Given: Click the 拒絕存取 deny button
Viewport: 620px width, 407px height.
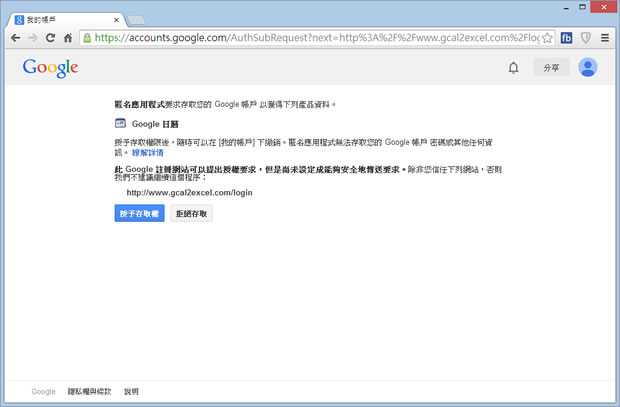Looking at the screenshot, I should point(191,213).
